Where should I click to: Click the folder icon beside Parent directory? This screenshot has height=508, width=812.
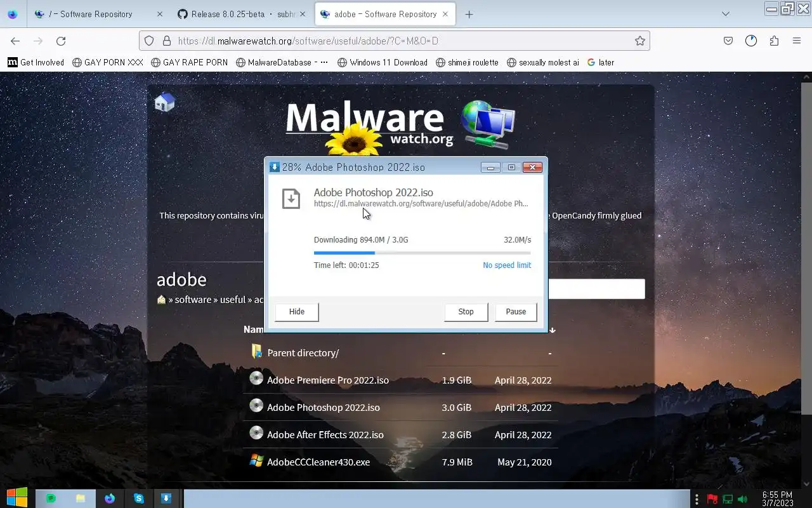[256, 351]
